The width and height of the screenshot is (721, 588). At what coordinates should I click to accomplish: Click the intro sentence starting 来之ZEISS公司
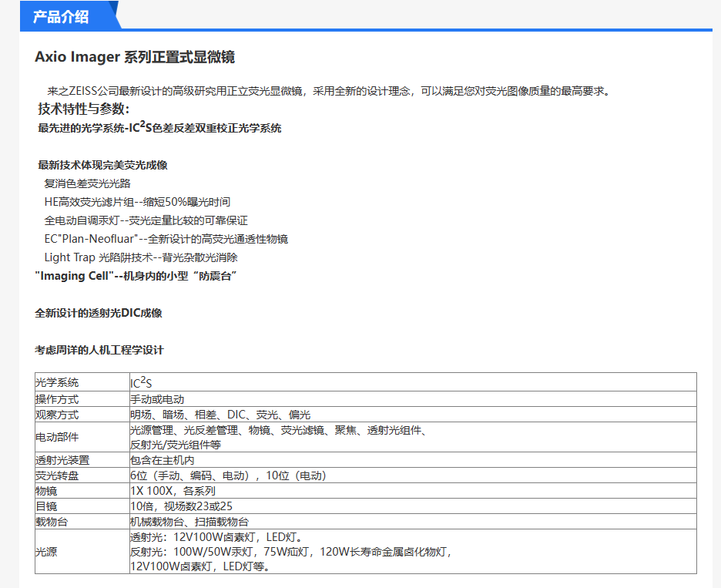tap(329, 91)
